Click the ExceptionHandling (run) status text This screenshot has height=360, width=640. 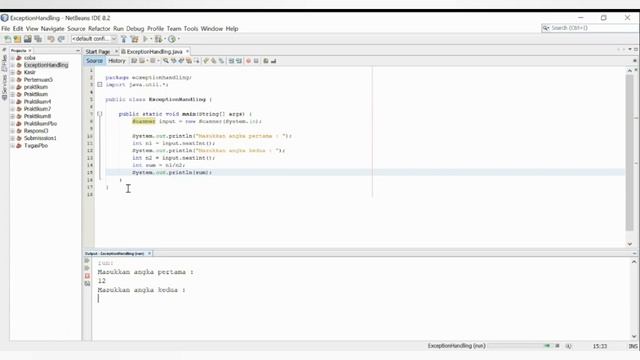(x=456, y=346)
